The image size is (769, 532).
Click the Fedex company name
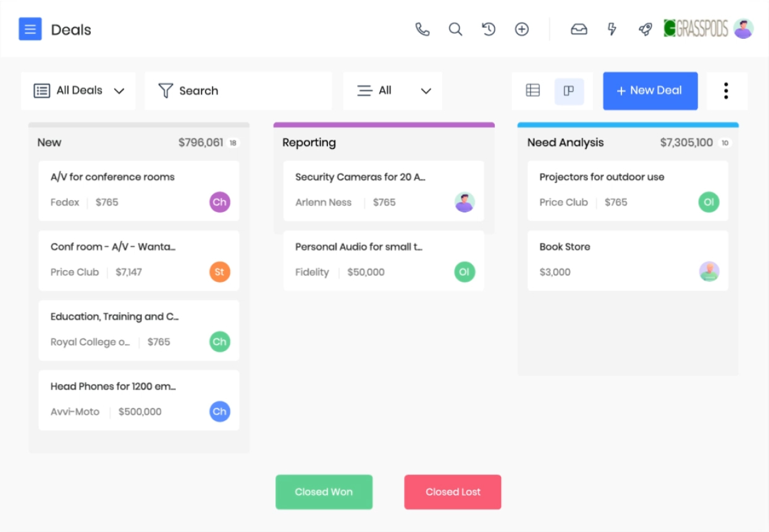pos(65,202)
